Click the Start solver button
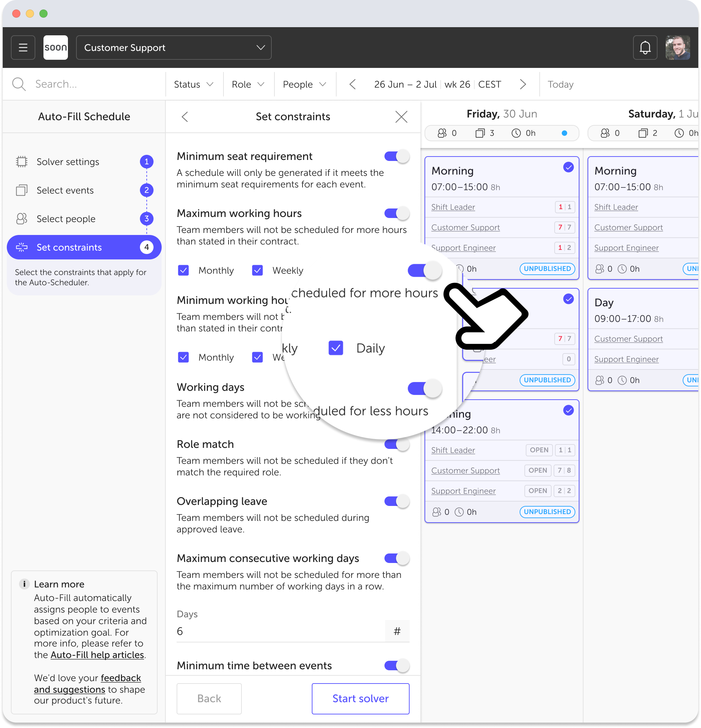The width and height of the screenshot is (701, 728). click(360, 698)
